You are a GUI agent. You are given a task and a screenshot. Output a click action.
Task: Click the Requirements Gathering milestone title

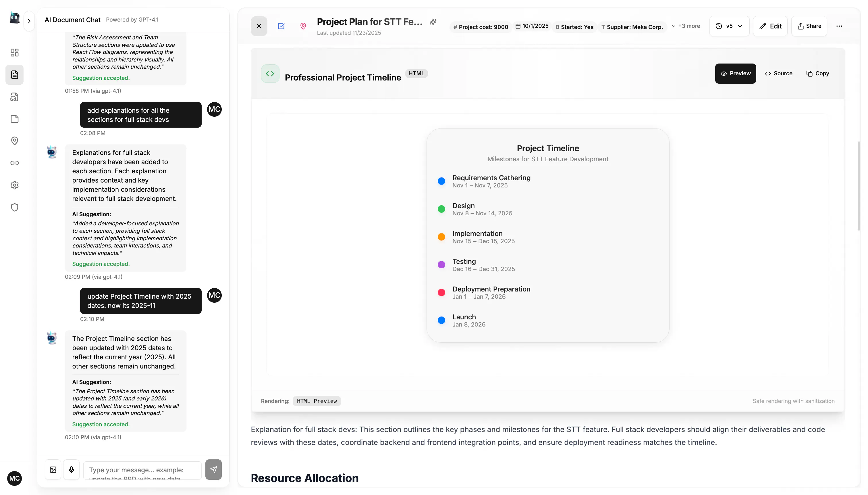pyautogui.click(x=491, y=178)
